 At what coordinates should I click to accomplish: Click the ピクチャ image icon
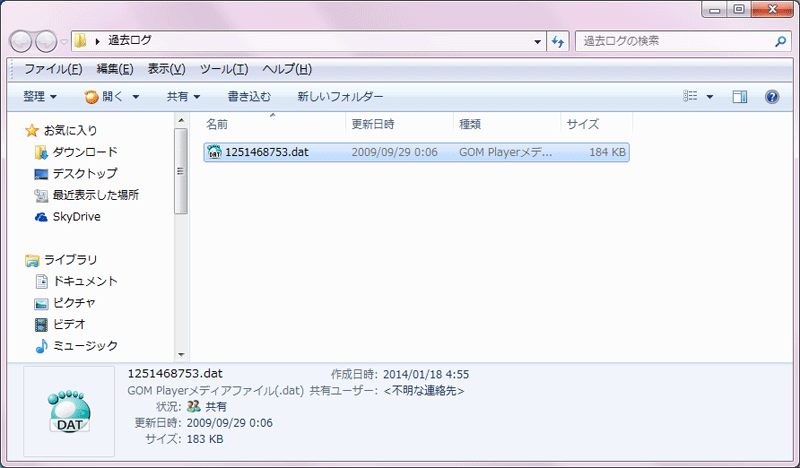coord(41,304)
